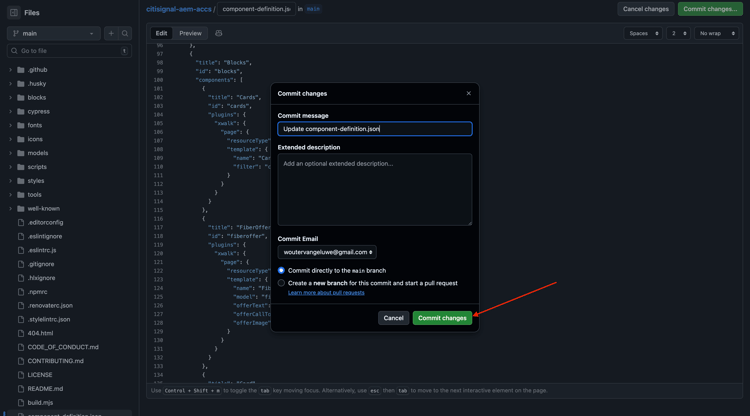Click the Commit message input field
Viewport: 750px width, 416px height.
[x=375, y=129]
